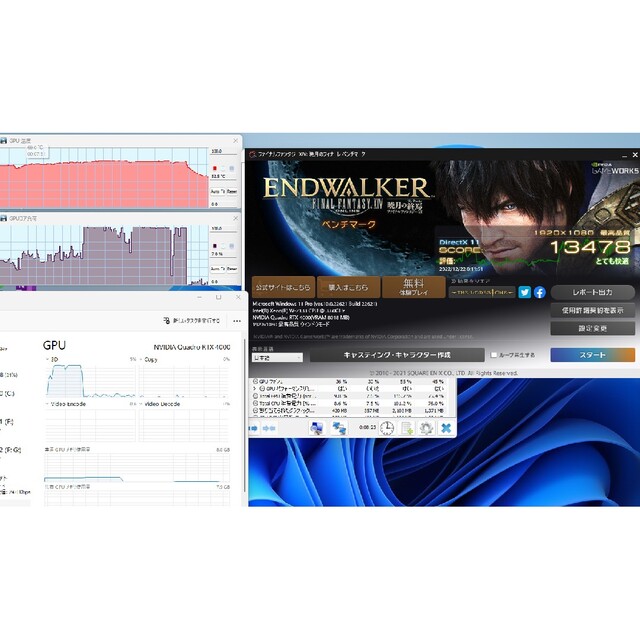Click the Microsoft Windows 11 Pro system text
The image size is (640, 640).
click(x=315, y=304)
